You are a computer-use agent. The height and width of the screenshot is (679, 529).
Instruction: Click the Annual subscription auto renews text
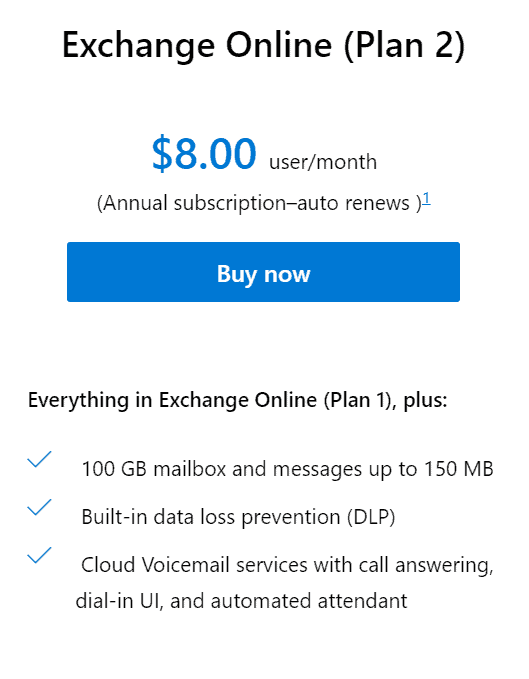(x=259, y=203)
